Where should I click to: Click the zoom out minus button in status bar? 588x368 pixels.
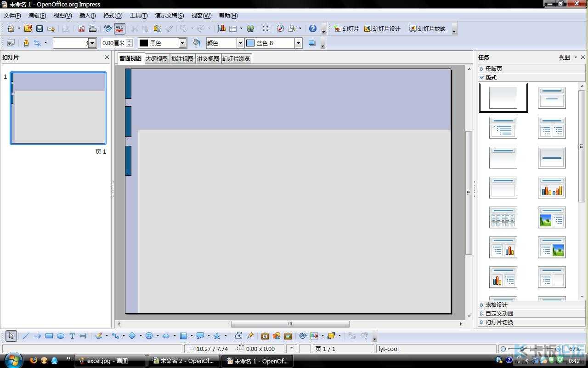click(x=503, y=349)
